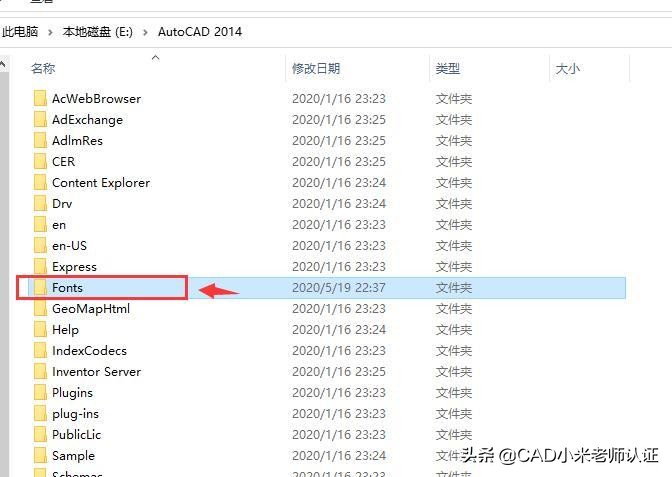
Task: Select the Inventor Server folder icon
Action: coord(40,371)
